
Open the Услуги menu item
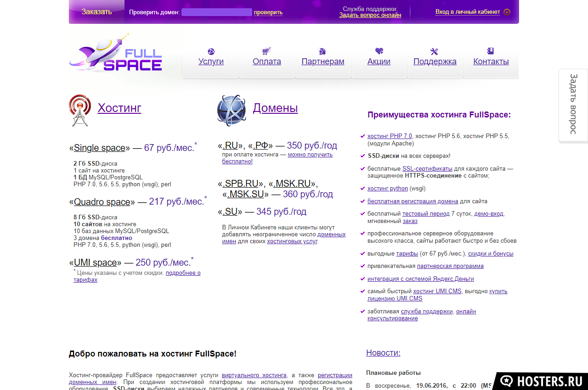click(x=211, y=61)
